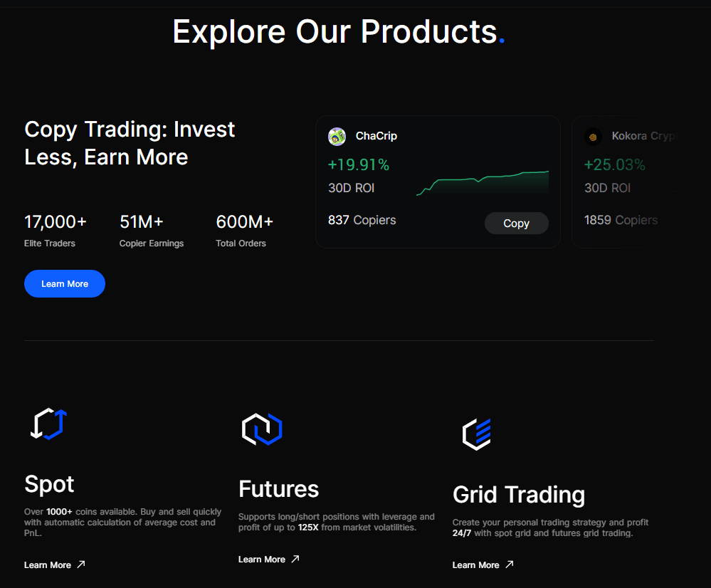Image resolution: width=711 pixels, height=588 pixels.
Task: Select the Spot trading hexagon icon
Action: point(48,424)
